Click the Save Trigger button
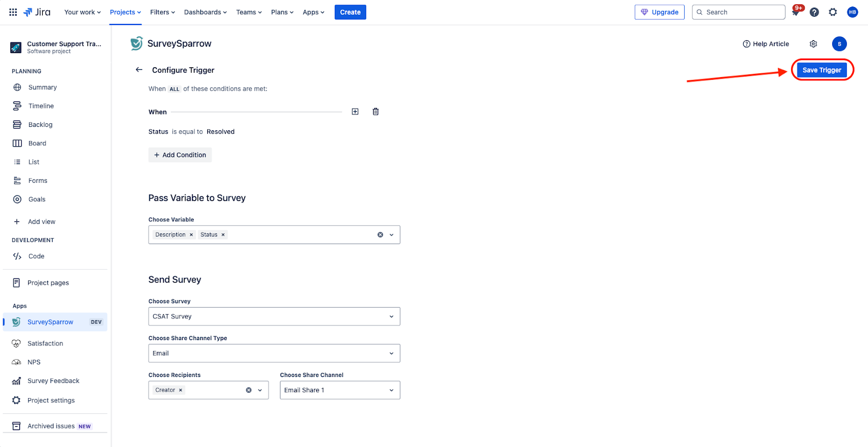 (x=821, y=70)
